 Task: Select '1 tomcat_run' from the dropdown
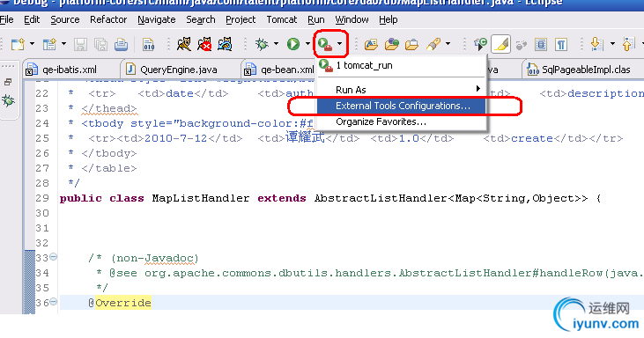point(401,66)
